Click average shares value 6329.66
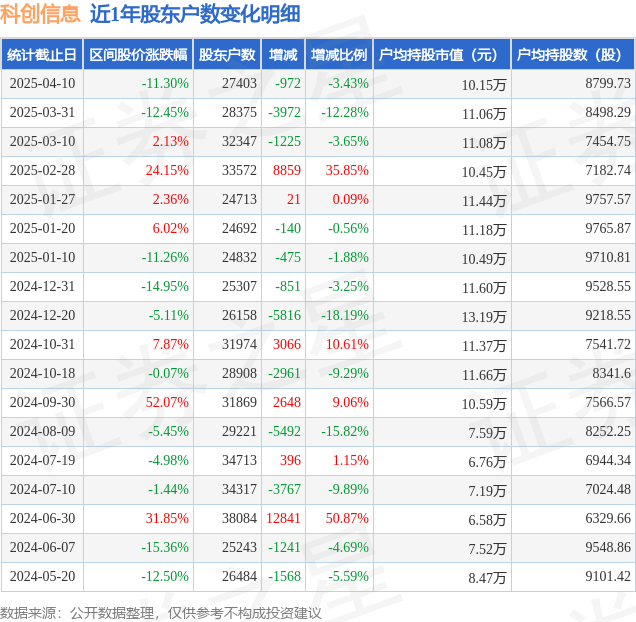636x622 pixels. point(608,519)
